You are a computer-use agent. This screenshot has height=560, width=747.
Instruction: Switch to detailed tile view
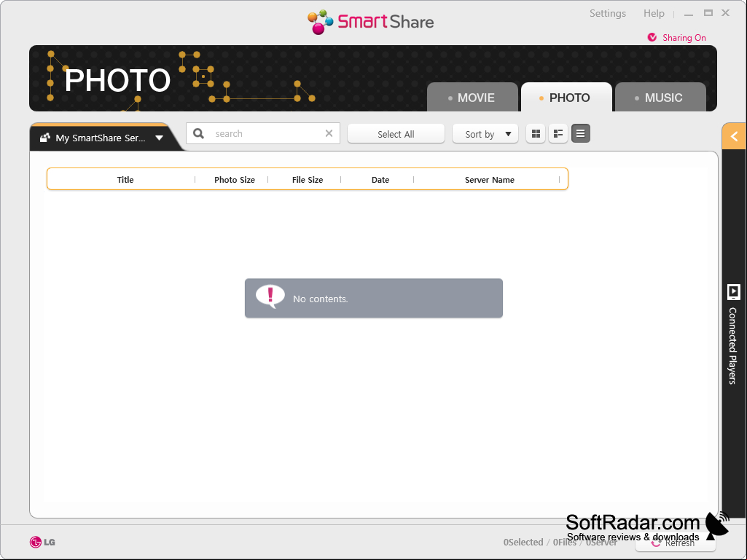(x=558, y=134)
